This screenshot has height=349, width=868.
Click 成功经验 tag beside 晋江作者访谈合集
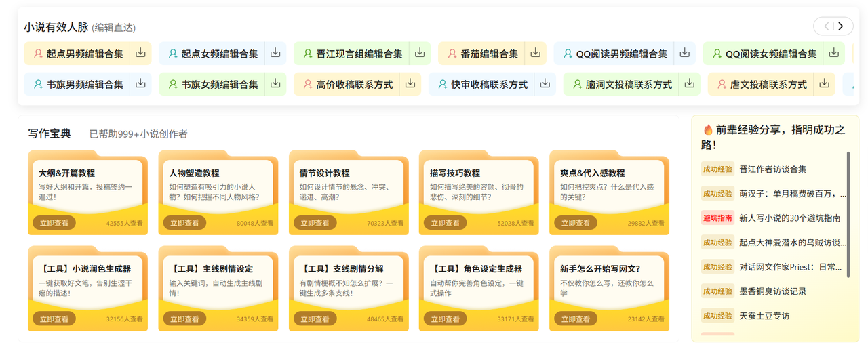tap(717, 169)
